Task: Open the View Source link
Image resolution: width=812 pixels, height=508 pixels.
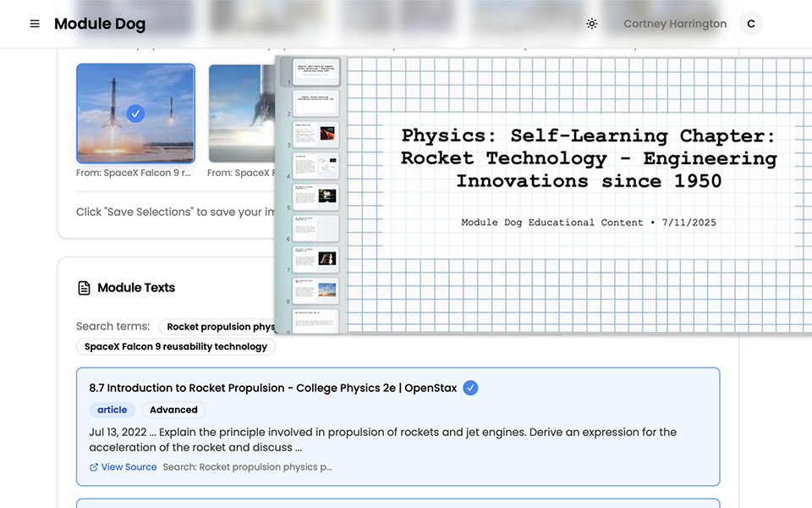Action: [128, 467]
